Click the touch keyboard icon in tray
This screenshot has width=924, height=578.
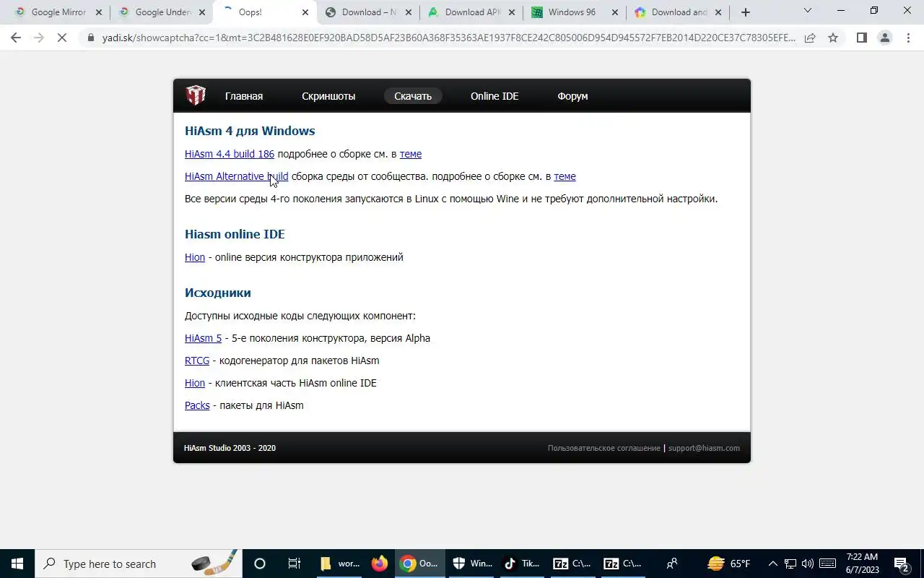pyautogui.click(x=827, y=564)
